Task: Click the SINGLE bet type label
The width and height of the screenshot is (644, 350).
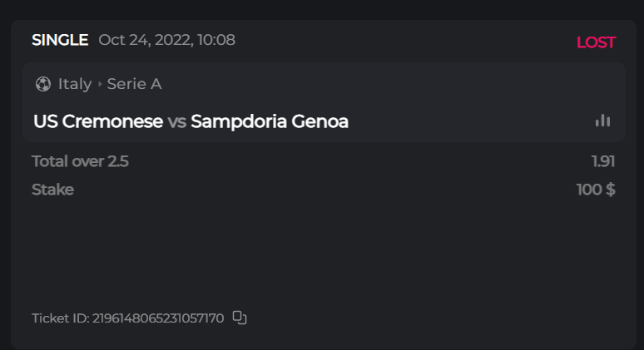Action: tap(60, 40)
